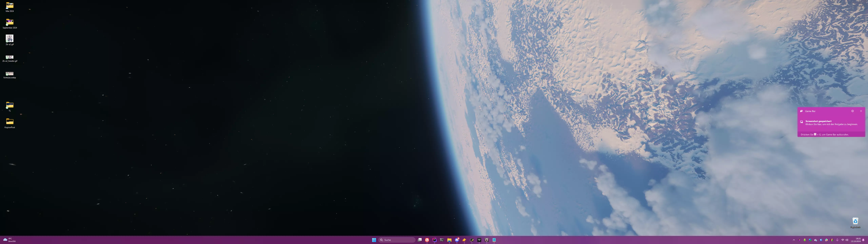Click the Screenshot gespeichert notification message

tap(832, 123)
